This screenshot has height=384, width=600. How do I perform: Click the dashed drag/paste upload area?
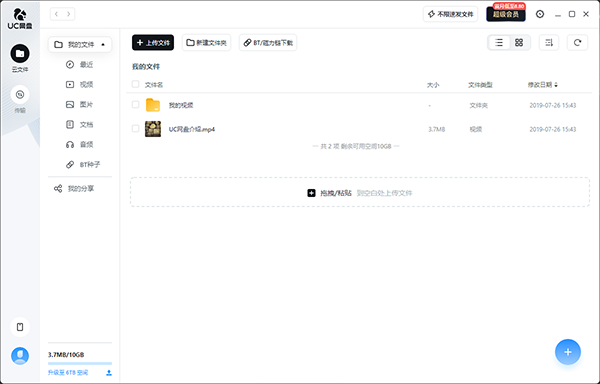coord(360,192)
